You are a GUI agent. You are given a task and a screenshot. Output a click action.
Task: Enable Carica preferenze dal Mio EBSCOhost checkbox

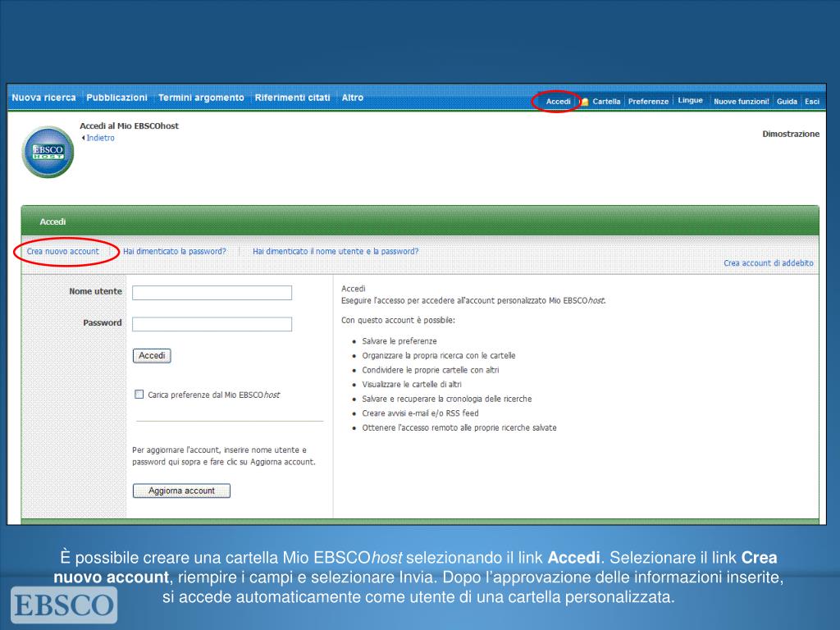point(139,395)
